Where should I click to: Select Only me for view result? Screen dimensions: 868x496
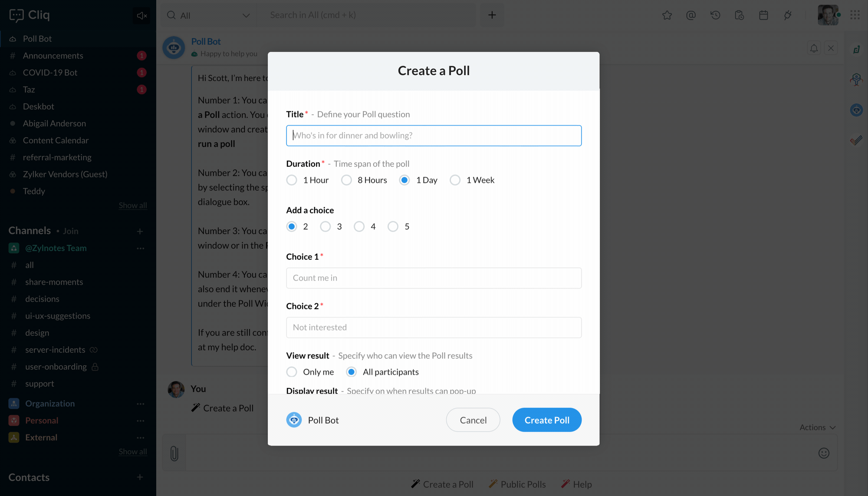pos(292,372)
